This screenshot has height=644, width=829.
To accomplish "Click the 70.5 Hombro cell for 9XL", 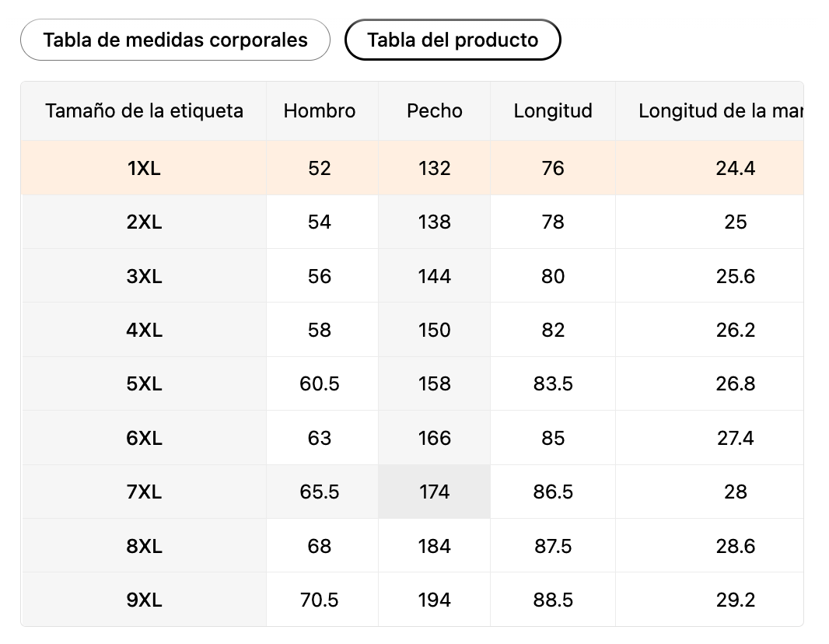I will (320, 600).
